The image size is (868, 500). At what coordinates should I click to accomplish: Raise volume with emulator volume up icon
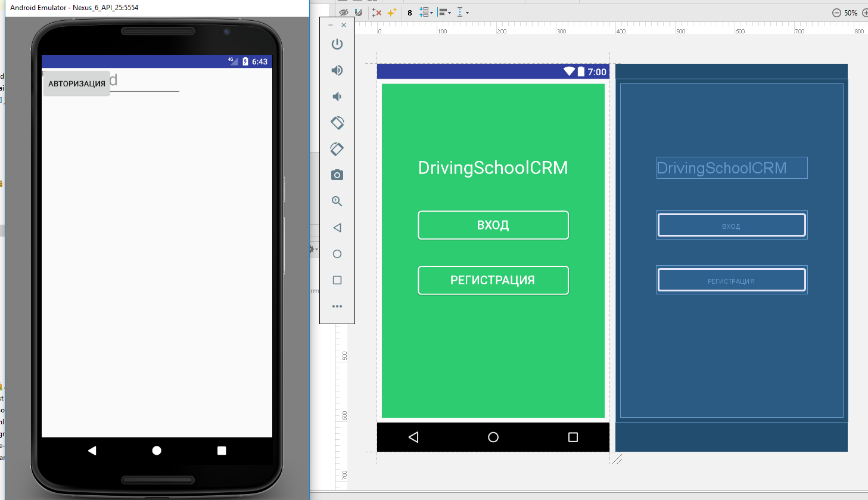click(x=337, y=70)
